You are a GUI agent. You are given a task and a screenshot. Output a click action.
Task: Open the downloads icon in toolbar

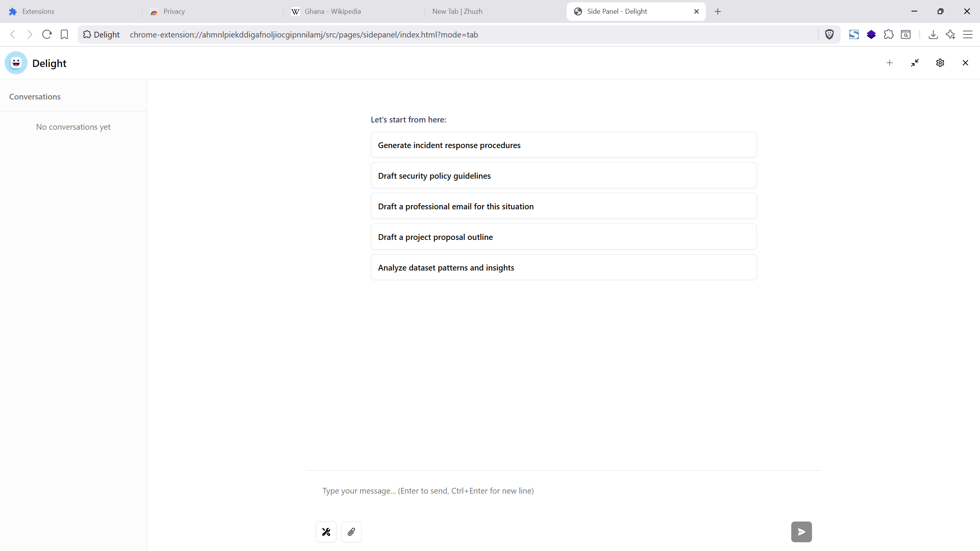click(x=933, y=34)
